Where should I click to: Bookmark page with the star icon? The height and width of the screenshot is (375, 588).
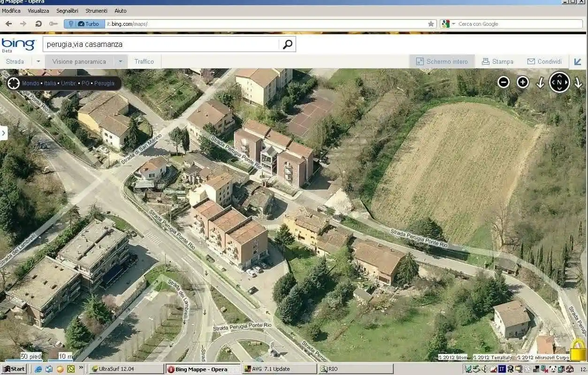coord(431,24)
